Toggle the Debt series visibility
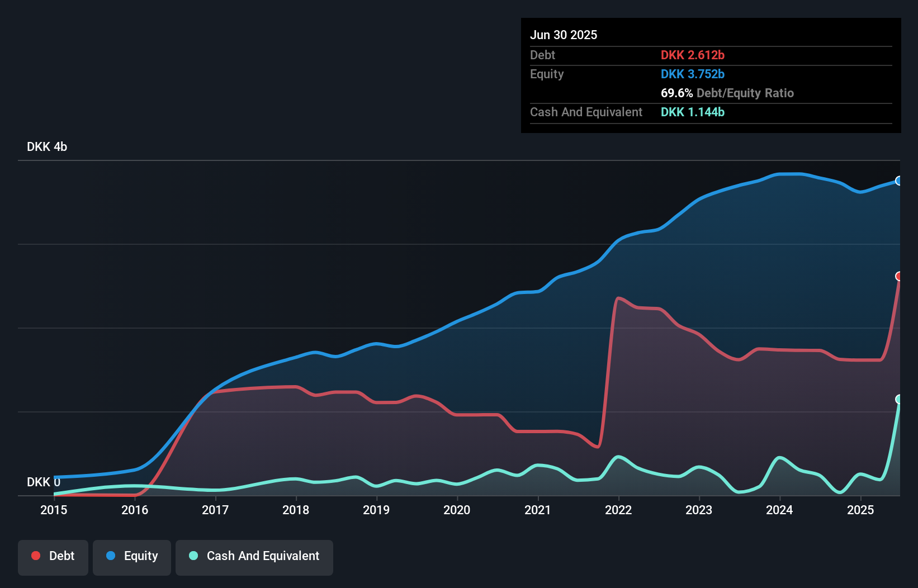The image size is (918, 588). 53,556
